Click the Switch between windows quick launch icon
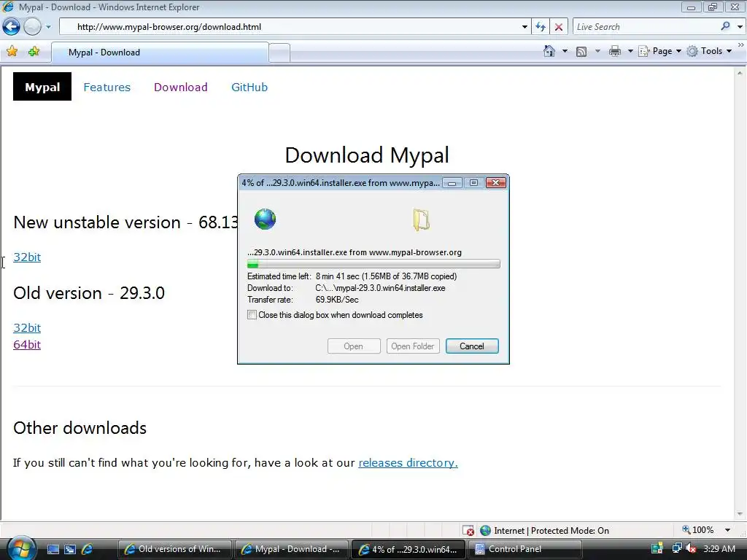This screenshot has height=560, width=747. [70, 550]
